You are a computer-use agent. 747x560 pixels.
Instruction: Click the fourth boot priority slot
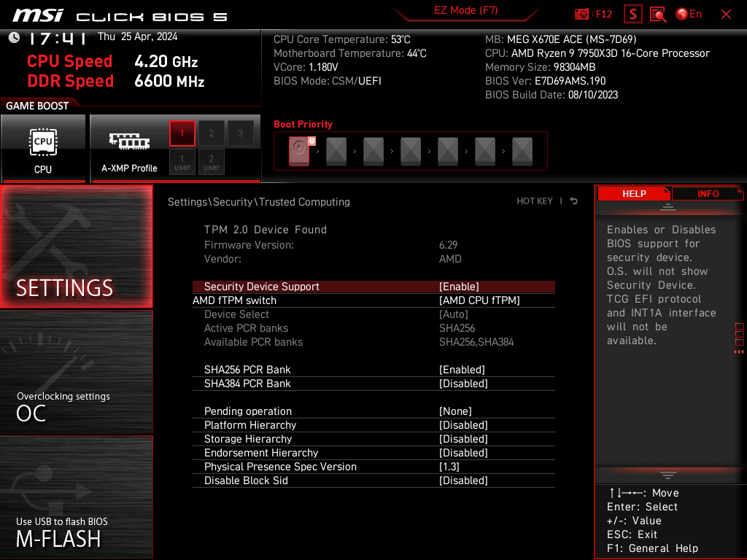tap(411, 152)
